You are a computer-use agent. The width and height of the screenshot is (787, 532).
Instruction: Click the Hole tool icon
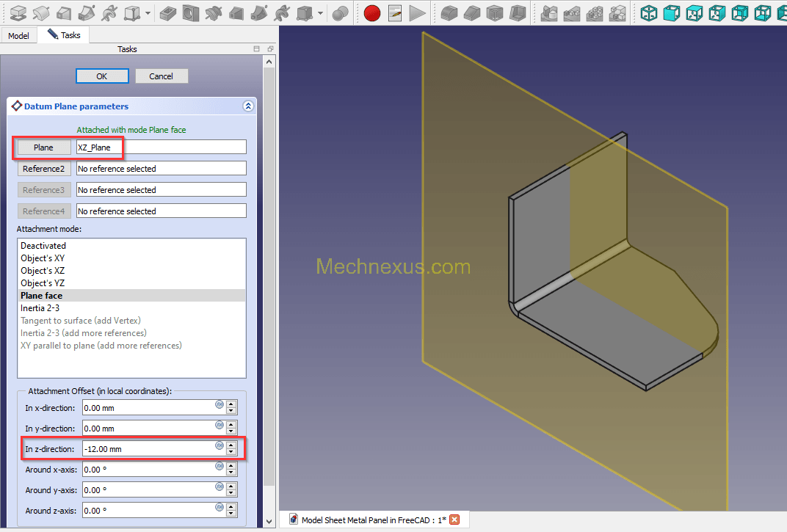pyautogui.click(x=191, y=12)
